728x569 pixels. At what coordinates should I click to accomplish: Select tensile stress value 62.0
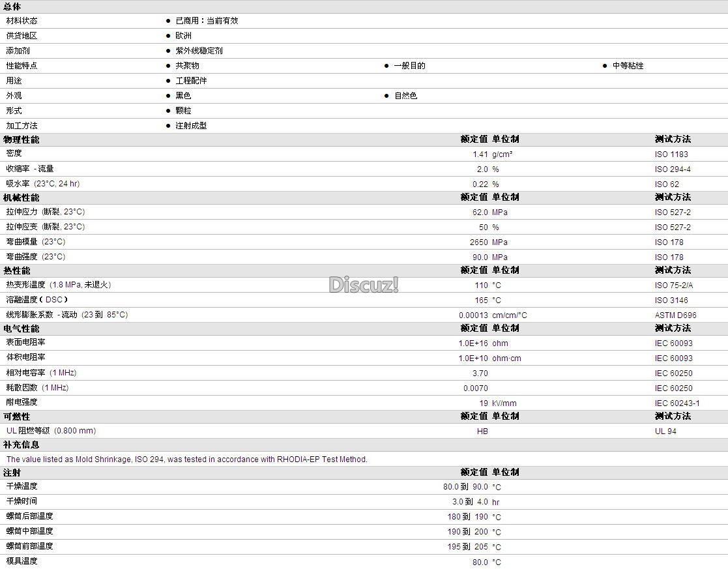pyautogui.click(x=480, y=212)
